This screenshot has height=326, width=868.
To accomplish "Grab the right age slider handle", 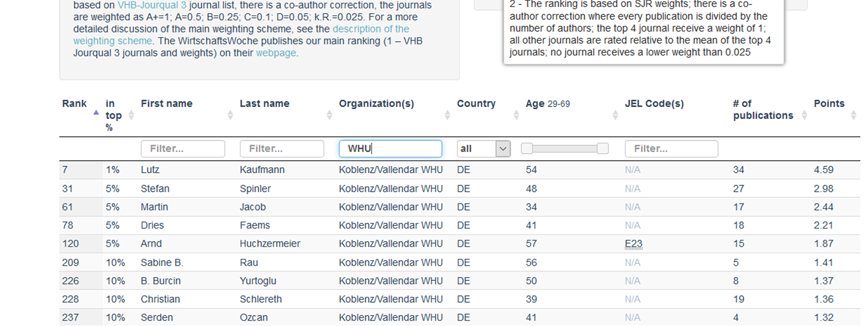I will point(603,149).
